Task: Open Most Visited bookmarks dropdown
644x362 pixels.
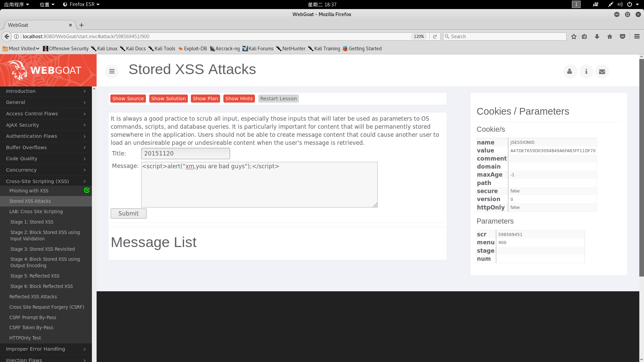Action: pyautogui.click(x=21, y=49)
